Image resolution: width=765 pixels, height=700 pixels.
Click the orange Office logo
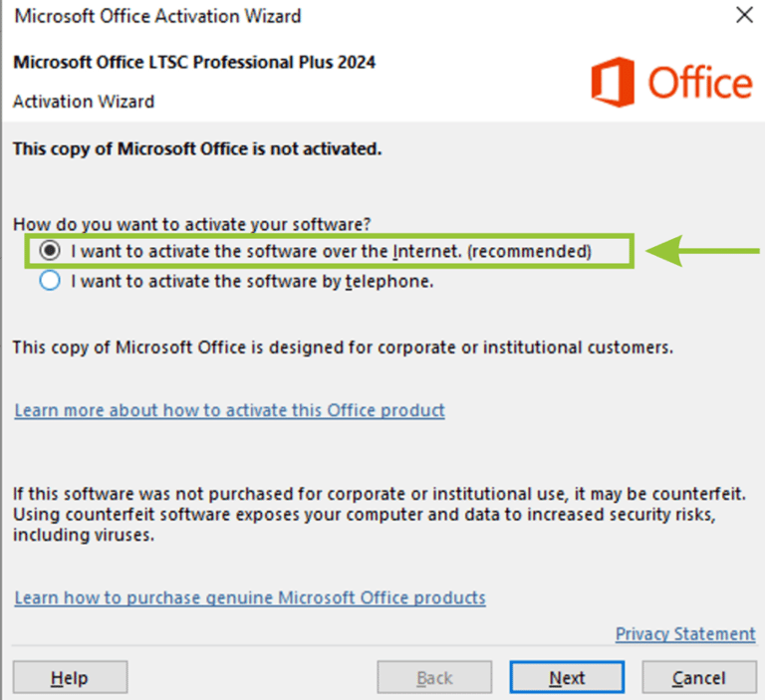click(671, 82)
